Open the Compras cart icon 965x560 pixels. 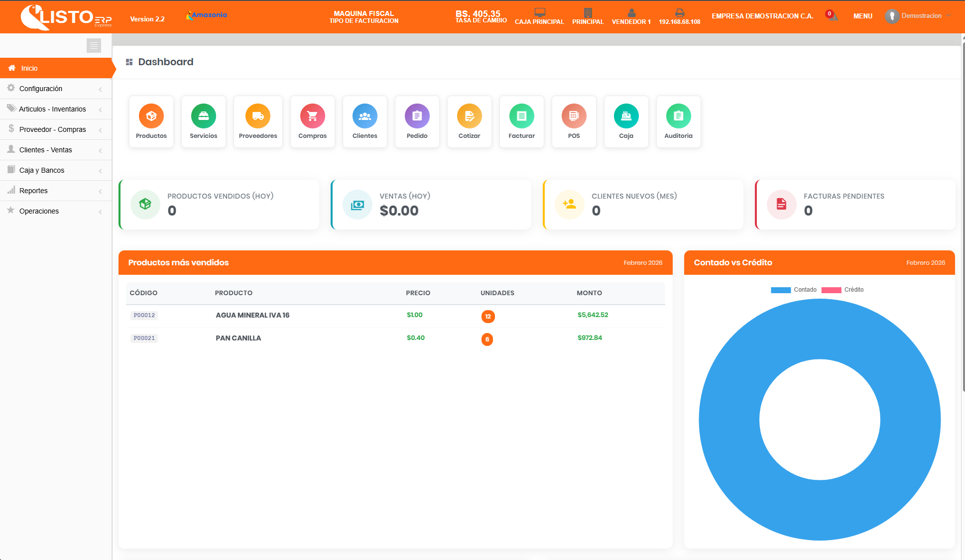(312, 116)
